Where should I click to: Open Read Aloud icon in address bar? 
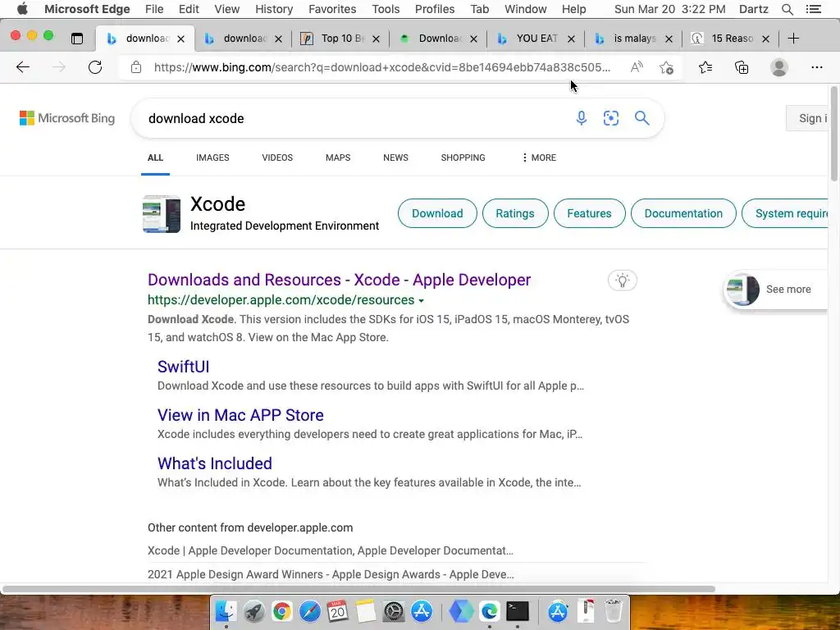coord(637,67)
